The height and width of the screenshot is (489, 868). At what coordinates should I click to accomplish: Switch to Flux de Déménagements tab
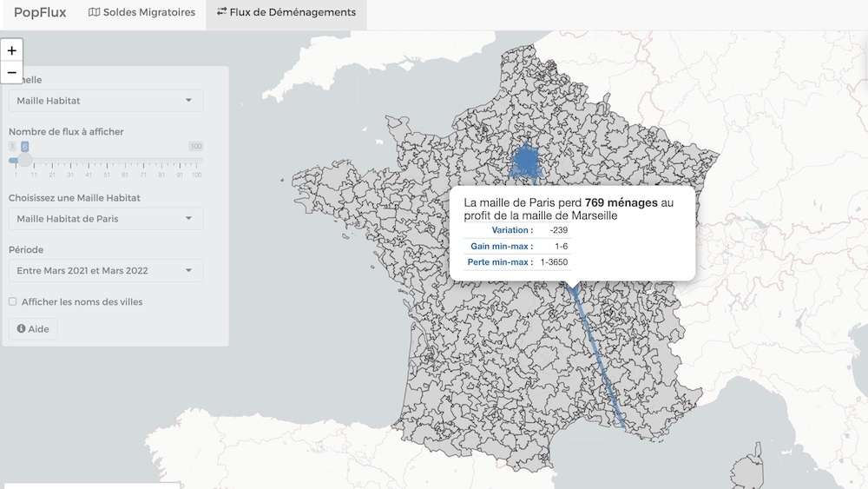286,12
